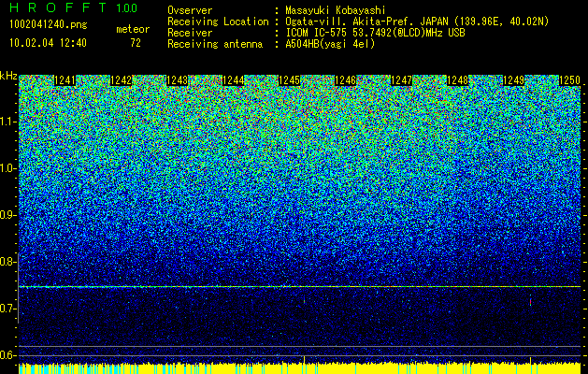Click the 1243 time marker
The image size is (588, 374).
[177, 80]
